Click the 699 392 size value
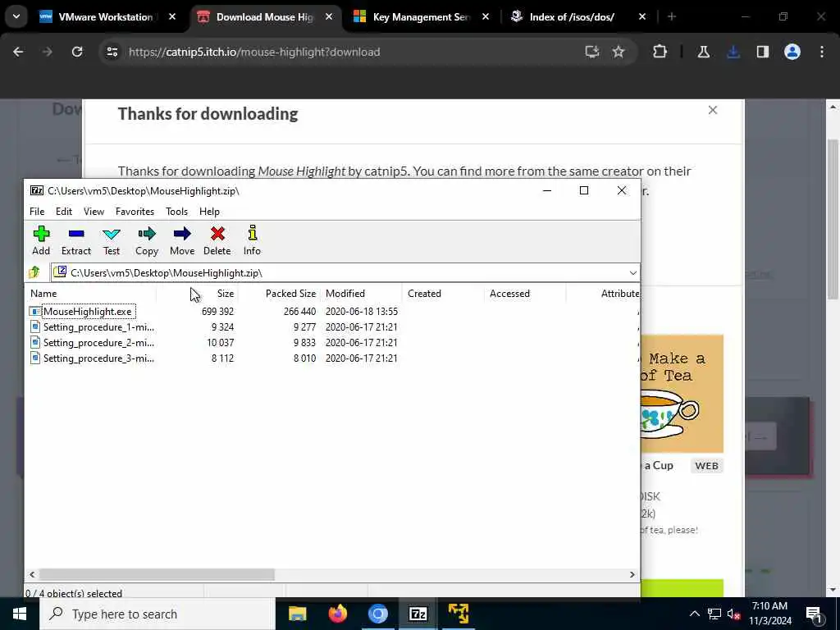This screenshot has width=840, height=630. point(217,311)
